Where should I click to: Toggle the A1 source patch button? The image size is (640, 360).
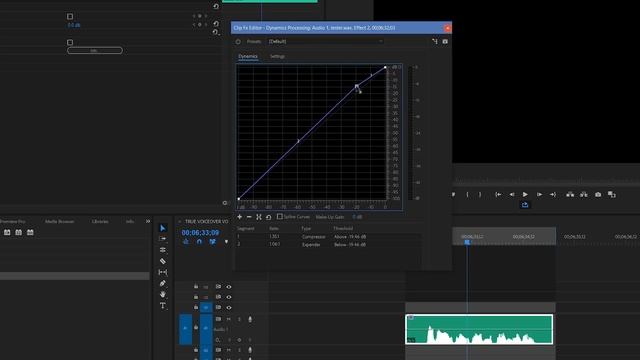tap(185, 329)
